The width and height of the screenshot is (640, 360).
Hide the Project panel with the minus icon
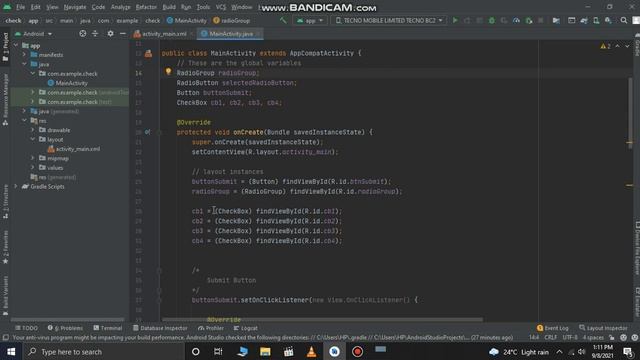coord(123,33)
